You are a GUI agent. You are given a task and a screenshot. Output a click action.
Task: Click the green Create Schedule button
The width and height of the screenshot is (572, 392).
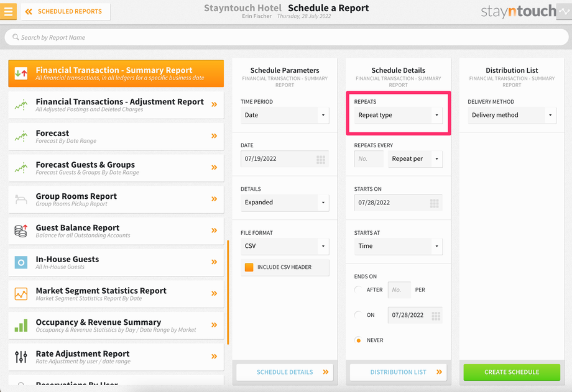click(x=512, y=372)
